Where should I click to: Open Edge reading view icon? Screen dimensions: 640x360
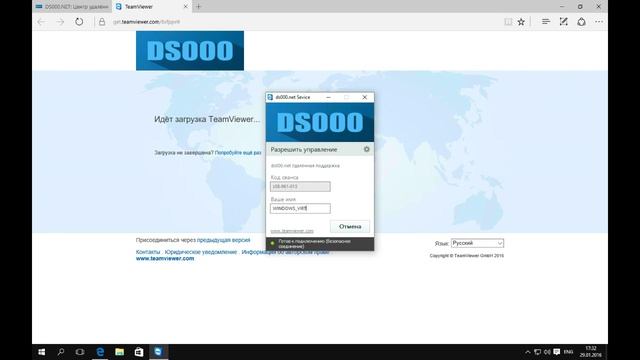click(508, 22)
